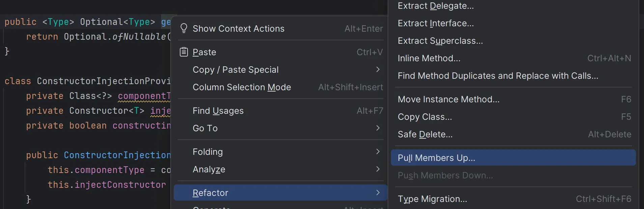Choose Find Usages from context menu

pyautogui.click(x=218, y=111)
